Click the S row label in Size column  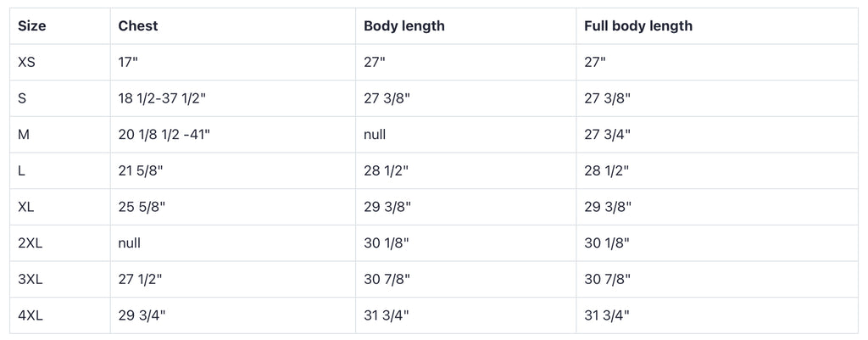(x=23, y=98)
